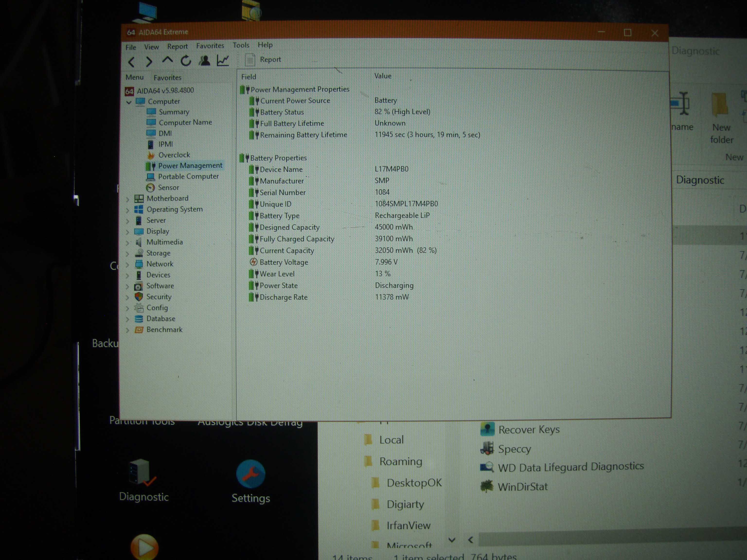The height and width of the screenshot is (560, 747).
Task: Click the Server tower icon in tree
Action: 139,220
